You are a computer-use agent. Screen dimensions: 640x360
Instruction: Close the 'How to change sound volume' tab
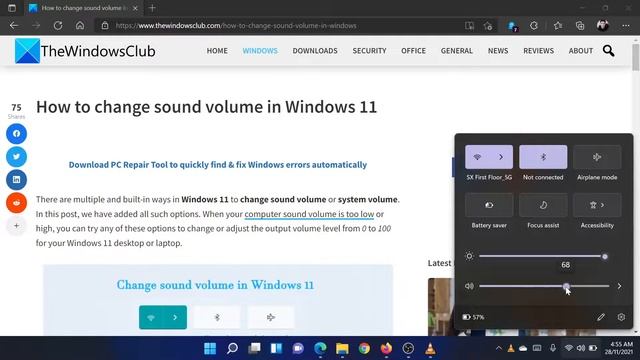coord(136,8)
